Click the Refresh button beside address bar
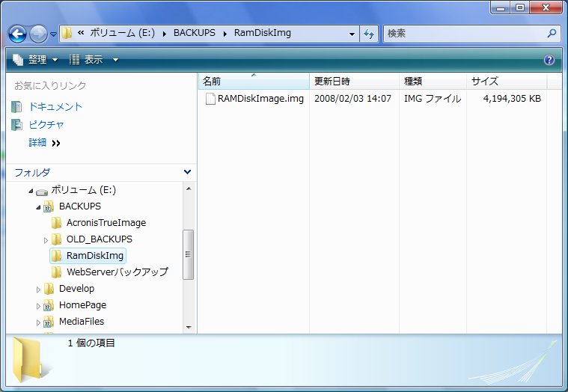The height and width of the screenshot is (392, 568). click(x=369, y=34)
